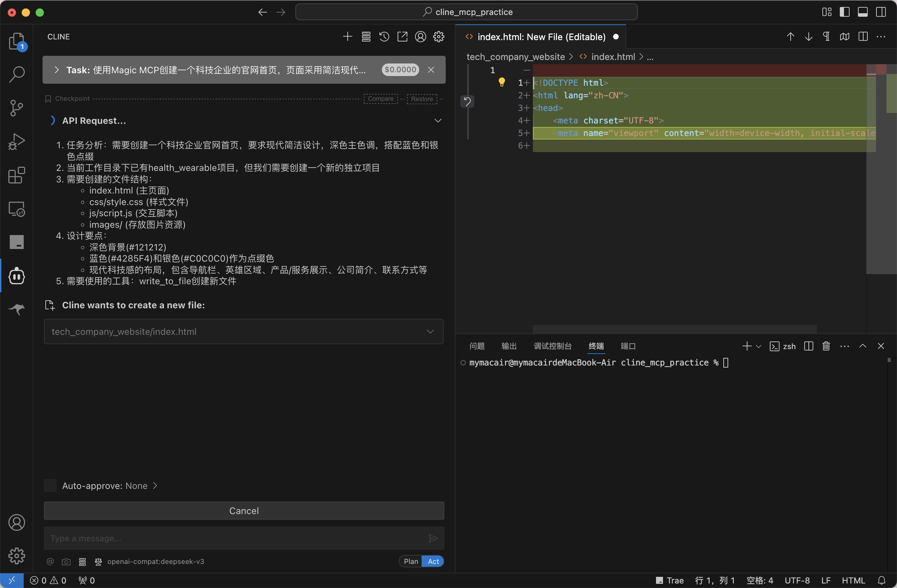Click the Cancel button
The height and width of the screenshot is (588, 897).
point(244,510)
